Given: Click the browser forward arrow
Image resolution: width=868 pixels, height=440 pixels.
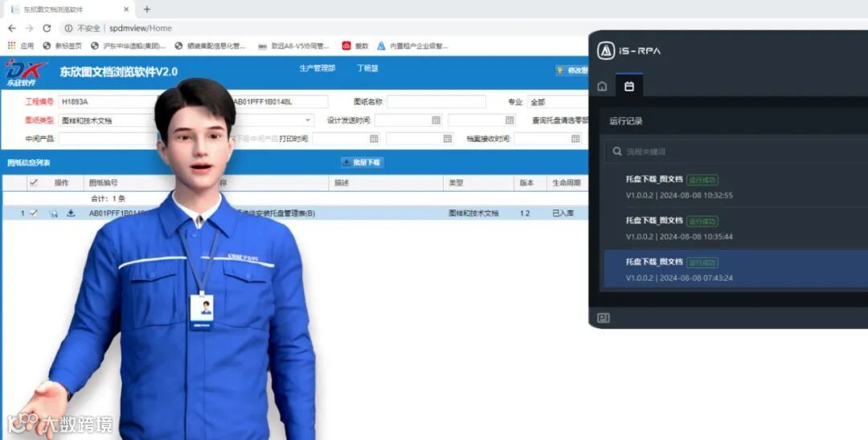Looking at the screenshot, I should 30,28.
